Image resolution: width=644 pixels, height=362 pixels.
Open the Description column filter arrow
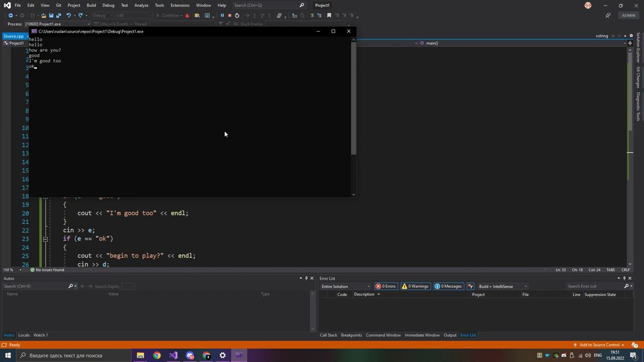tap(378, 295)
